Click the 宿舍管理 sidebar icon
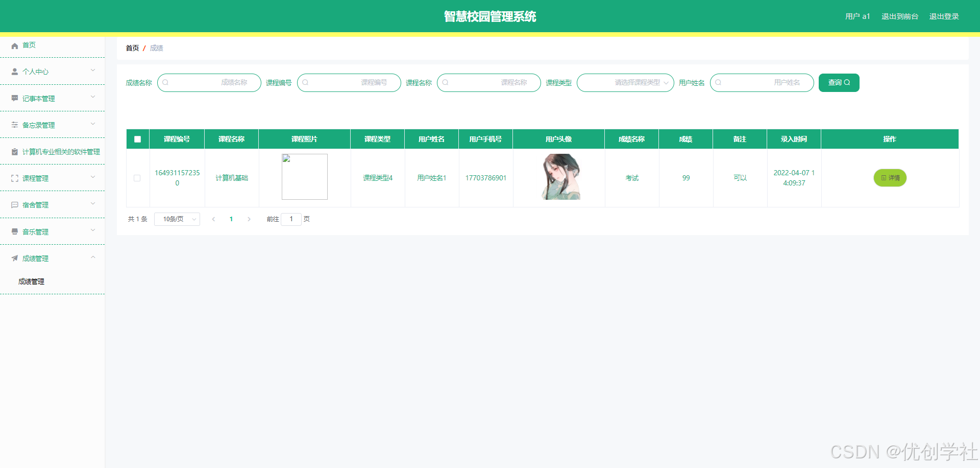 click(x=15, y=205)
